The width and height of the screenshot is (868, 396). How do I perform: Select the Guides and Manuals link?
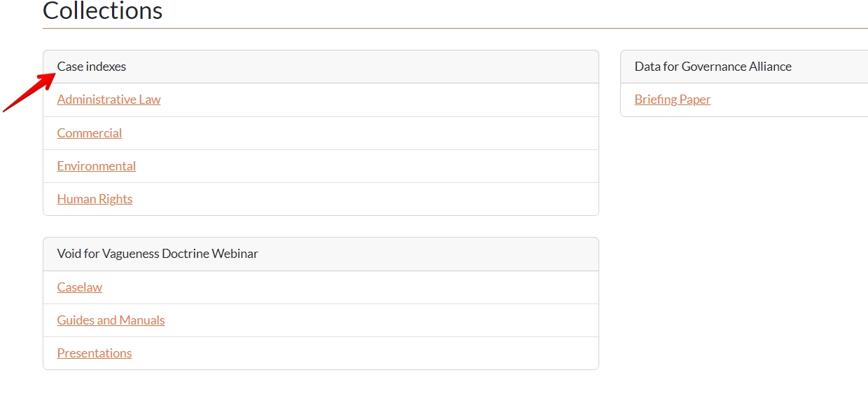111,320
